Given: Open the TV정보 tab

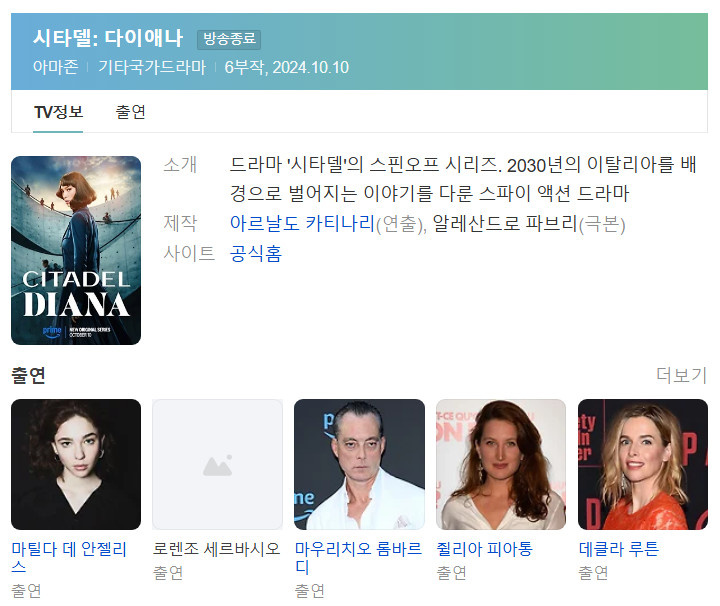Looking at the screenshot, I should pyautogui.click(x=58, y=112).
